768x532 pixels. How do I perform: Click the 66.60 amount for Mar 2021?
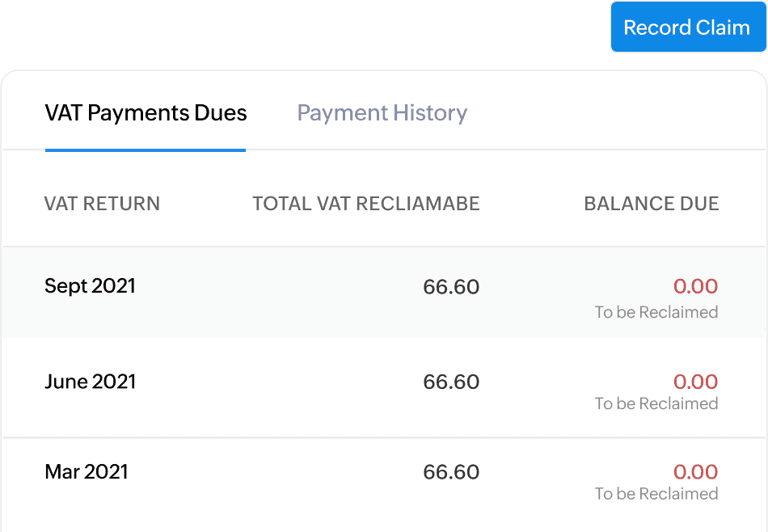pyautogui.click(x=451, y=473)
